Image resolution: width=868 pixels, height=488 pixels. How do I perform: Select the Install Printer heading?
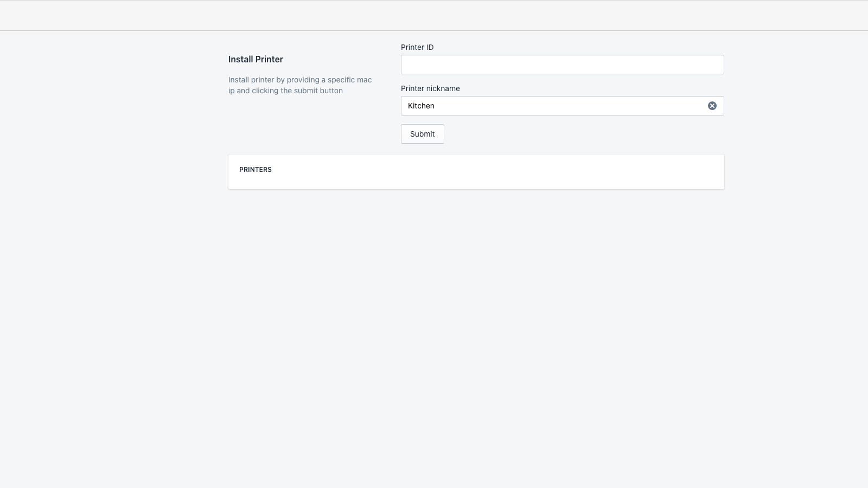tap(256, 59)
